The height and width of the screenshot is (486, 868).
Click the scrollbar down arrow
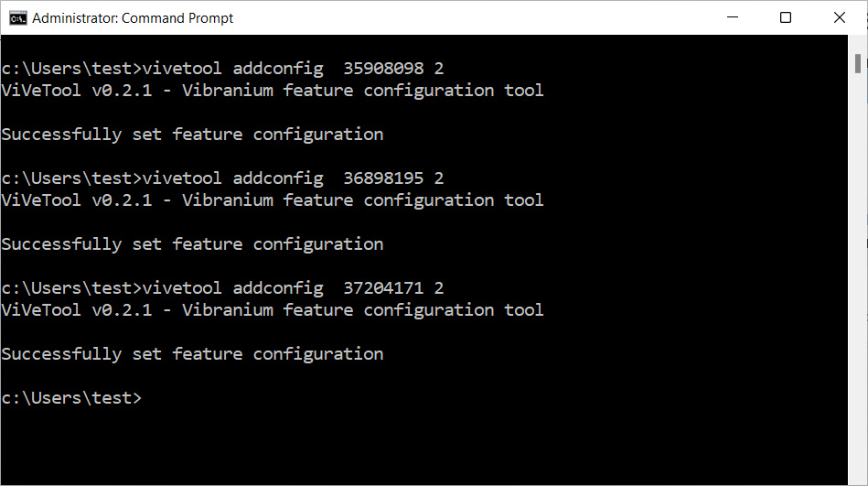click(858, 477)
